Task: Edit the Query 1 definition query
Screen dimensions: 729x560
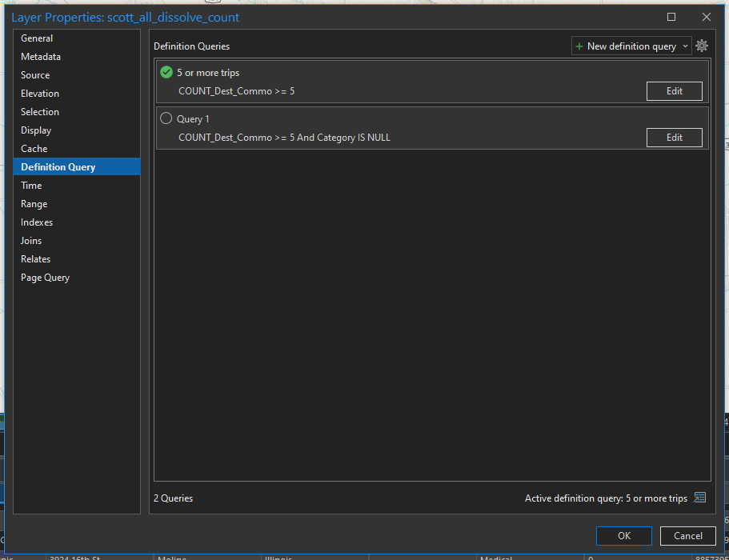Action: coord(674,137)
